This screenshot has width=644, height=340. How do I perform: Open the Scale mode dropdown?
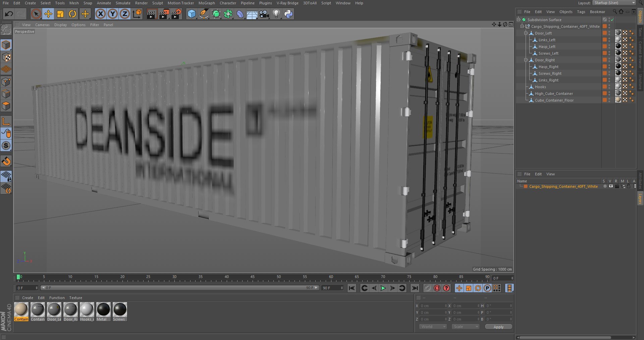click(x=465, y=327)
